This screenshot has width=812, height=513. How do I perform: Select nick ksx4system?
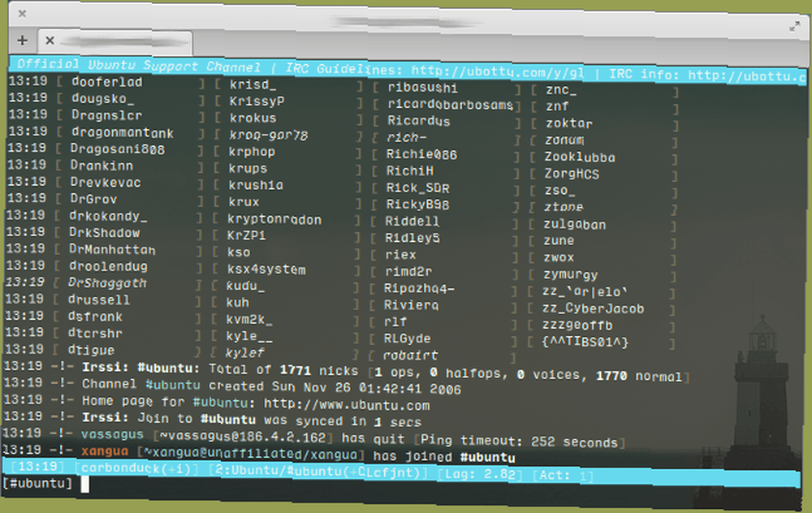[x=266, y=269]
